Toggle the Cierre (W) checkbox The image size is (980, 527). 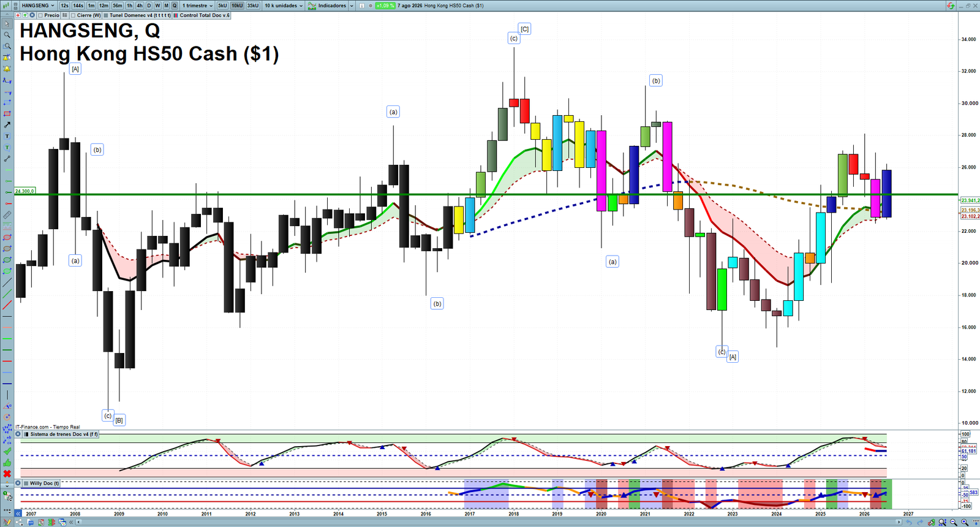click(73, 15)
